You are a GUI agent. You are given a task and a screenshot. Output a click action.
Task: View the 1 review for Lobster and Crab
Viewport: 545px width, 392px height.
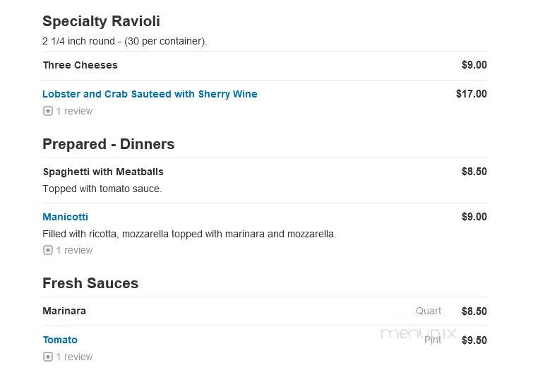pyautogui.click(x=74, y=111)
